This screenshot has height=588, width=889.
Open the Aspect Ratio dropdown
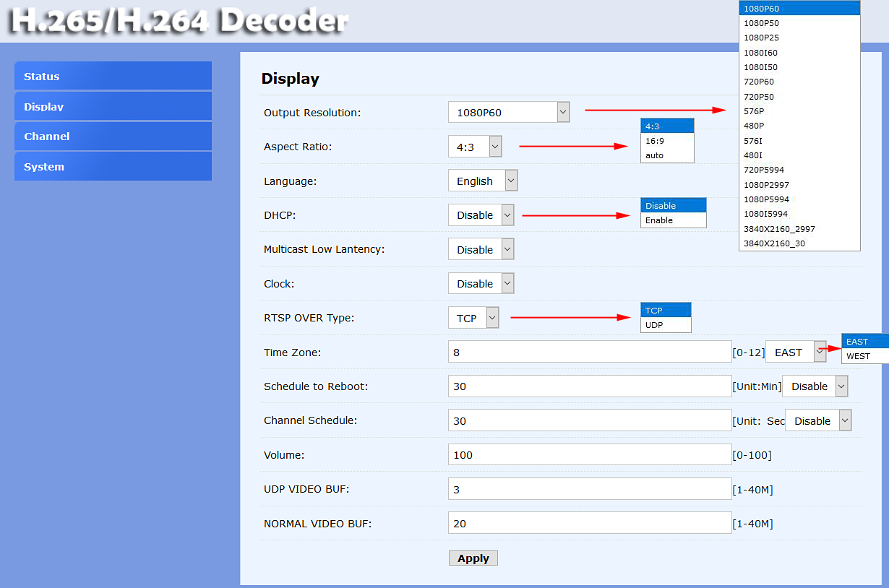coord(475,147)
